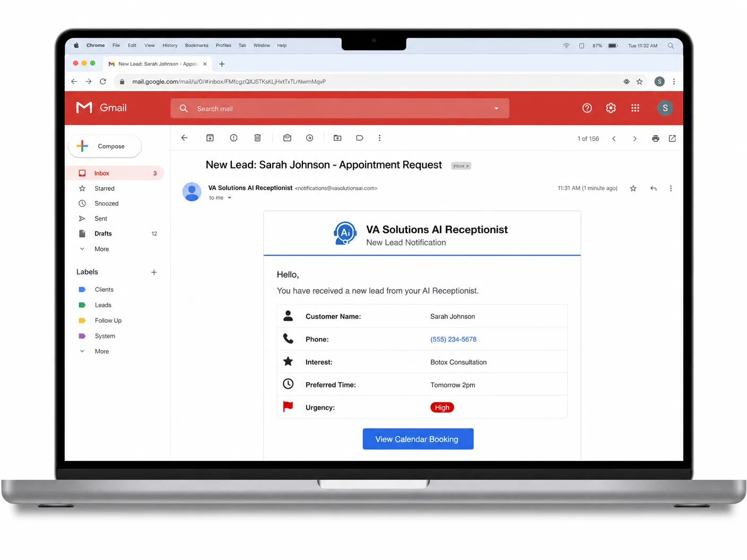This screenshot has height=560, width=747.
Task: Open message more options menu
Action: tap(671, 188)
